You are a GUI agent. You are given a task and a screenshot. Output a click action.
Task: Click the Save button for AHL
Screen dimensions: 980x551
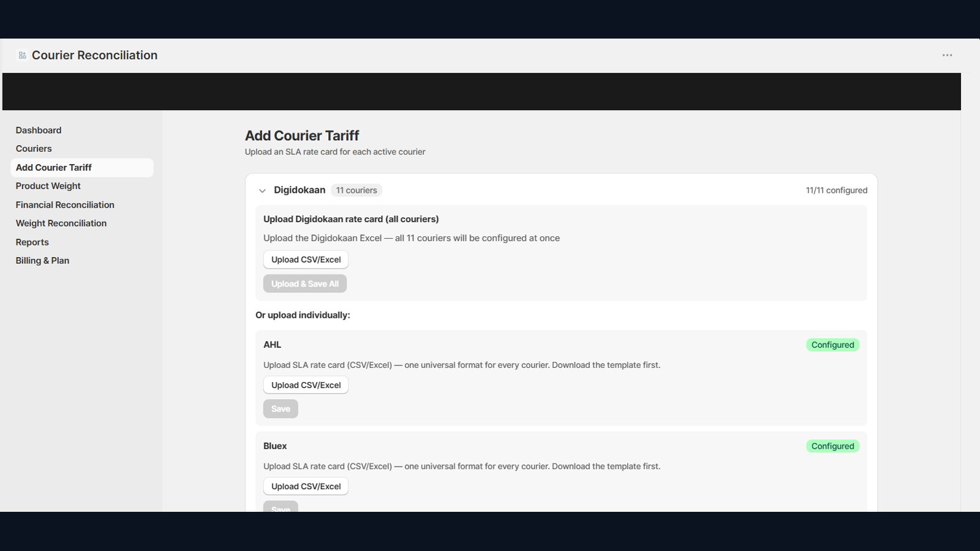281,409
